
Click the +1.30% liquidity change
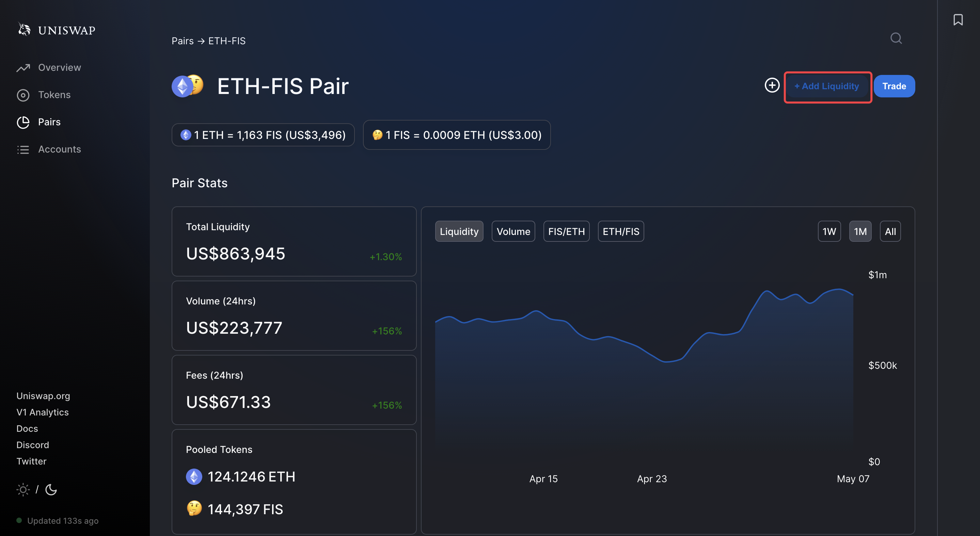click(x=385, y=257)
